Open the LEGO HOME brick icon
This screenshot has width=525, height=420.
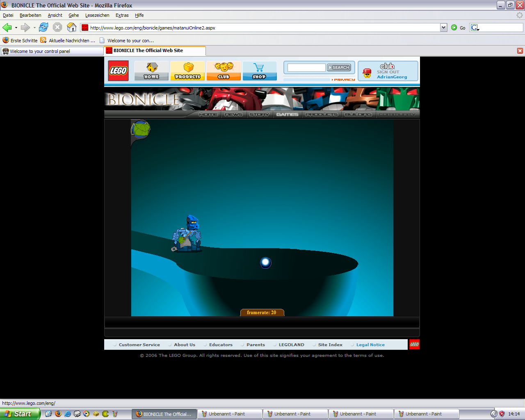[151, 71]
